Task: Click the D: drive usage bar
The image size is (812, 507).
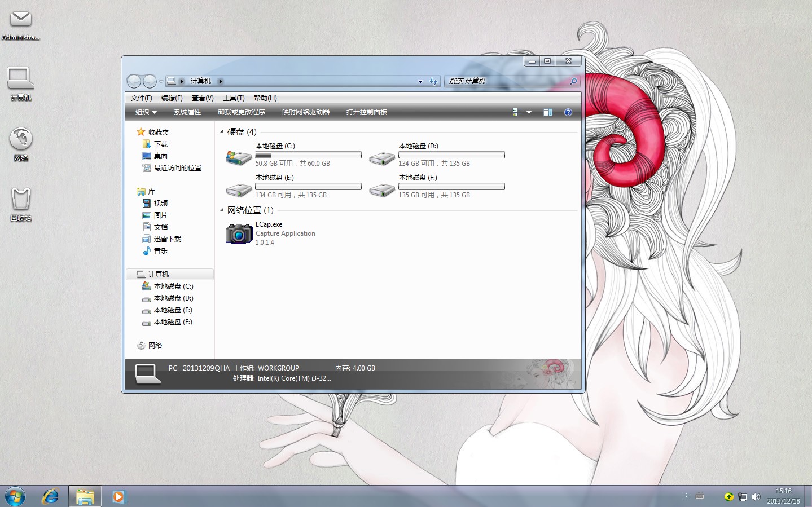Action: pos(451,155)
